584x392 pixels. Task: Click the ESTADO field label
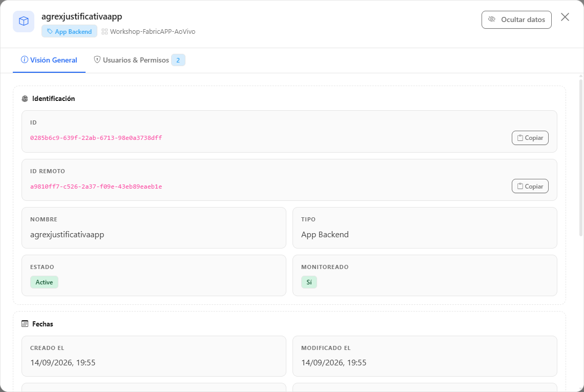point(42,267)
